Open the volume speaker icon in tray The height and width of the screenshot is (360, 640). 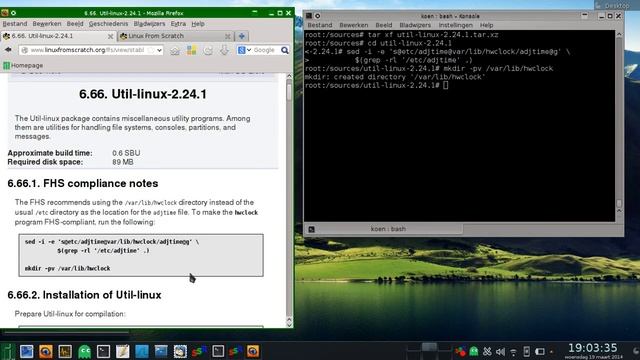500,351
